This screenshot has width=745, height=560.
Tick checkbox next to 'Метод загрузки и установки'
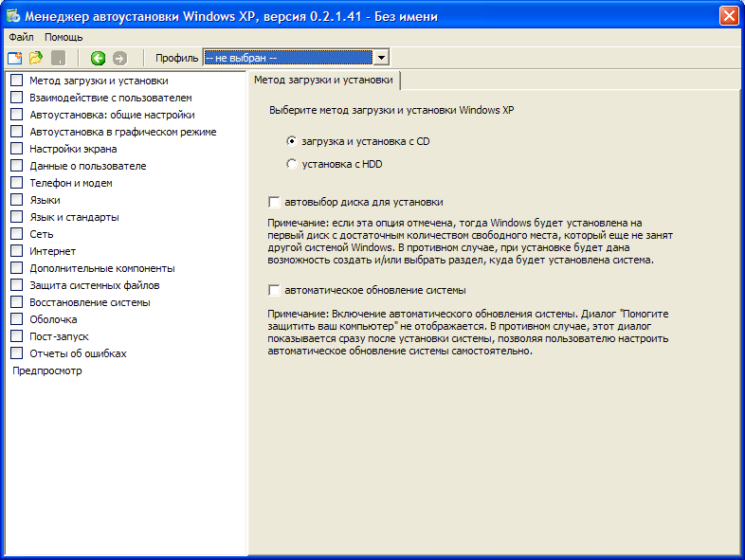click(17, 81)
